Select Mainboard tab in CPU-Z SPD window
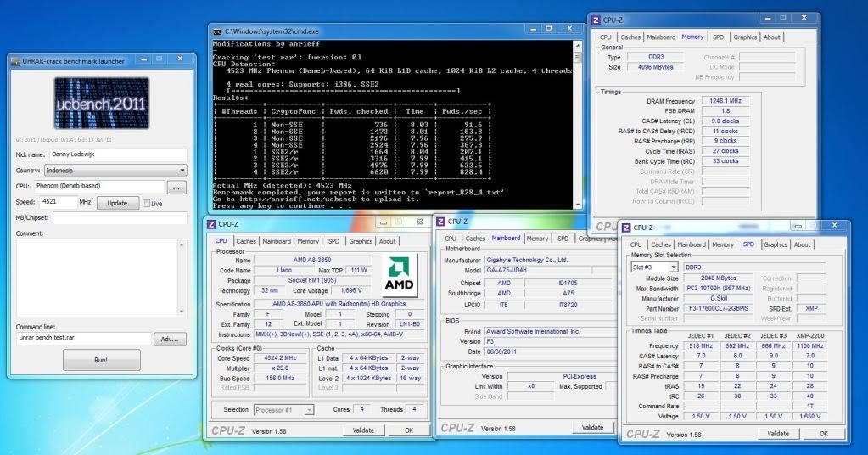Image resolution: width=868 pixels, height=455 pixels. click(x=692, y=244)
